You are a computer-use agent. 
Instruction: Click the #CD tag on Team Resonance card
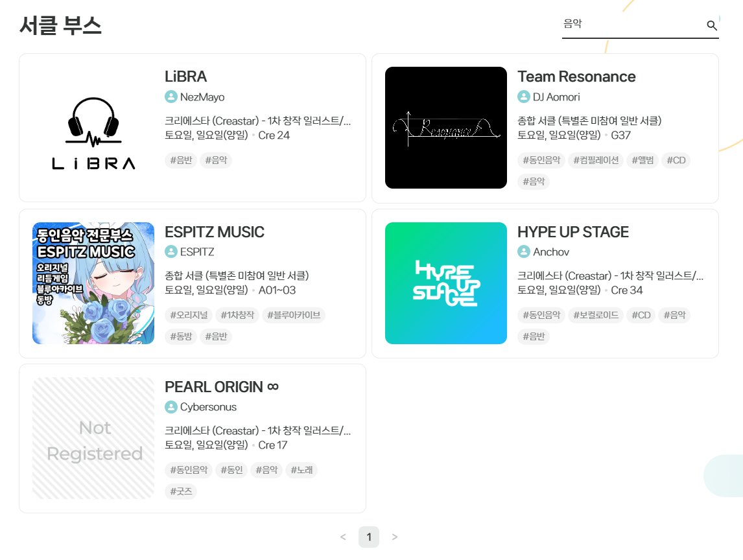click(676, 160)
